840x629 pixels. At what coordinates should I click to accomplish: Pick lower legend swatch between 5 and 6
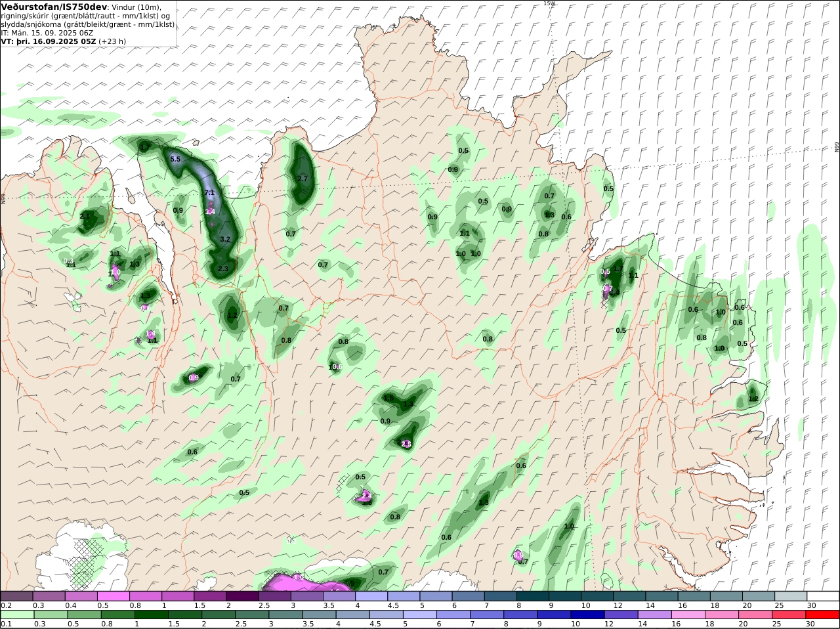[421, 615]
